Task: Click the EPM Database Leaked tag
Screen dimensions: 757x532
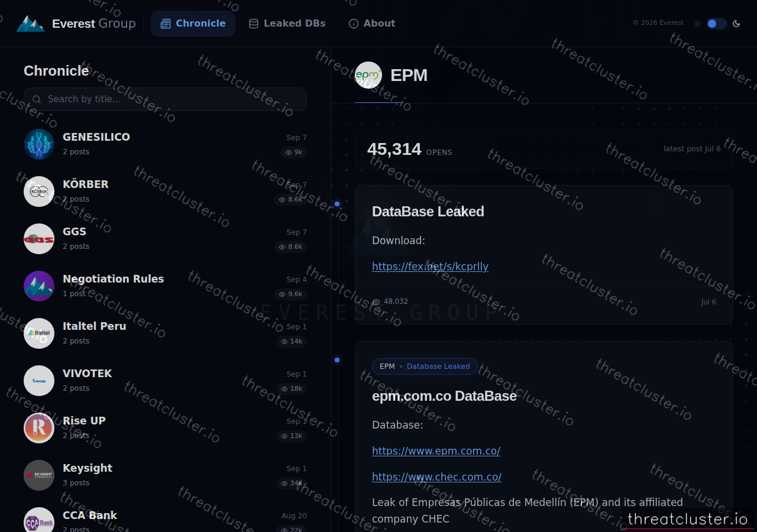Action: pos(425,366)
